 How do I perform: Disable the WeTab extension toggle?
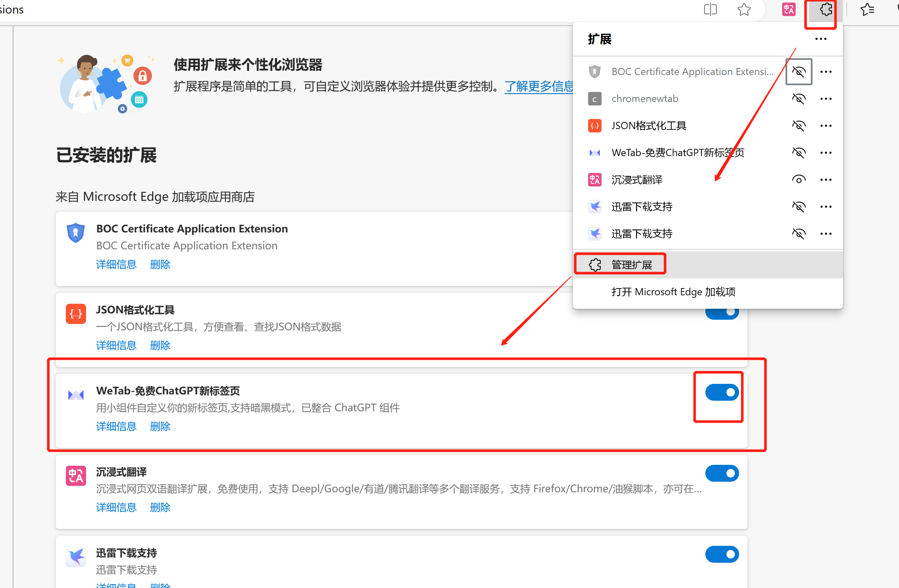(722, 392)
